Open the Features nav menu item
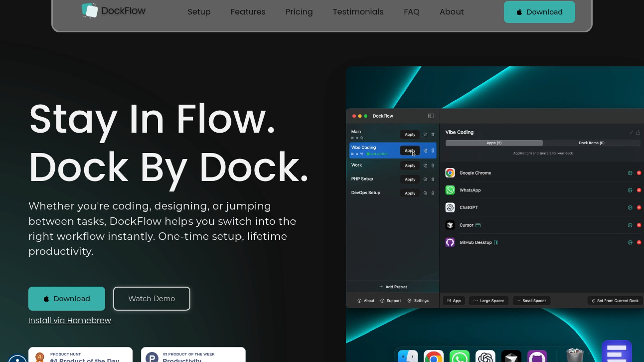 pyautogui.click(x=248, y=12)
